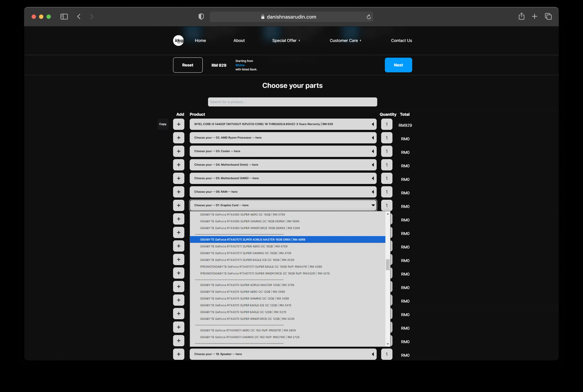Click the Reset button
Viewport: 583px width, 392px height.
point(188,65)
